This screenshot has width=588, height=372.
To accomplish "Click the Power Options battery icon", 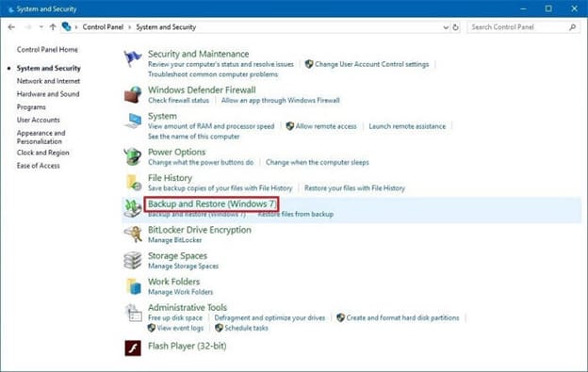I will pos(133,156).
